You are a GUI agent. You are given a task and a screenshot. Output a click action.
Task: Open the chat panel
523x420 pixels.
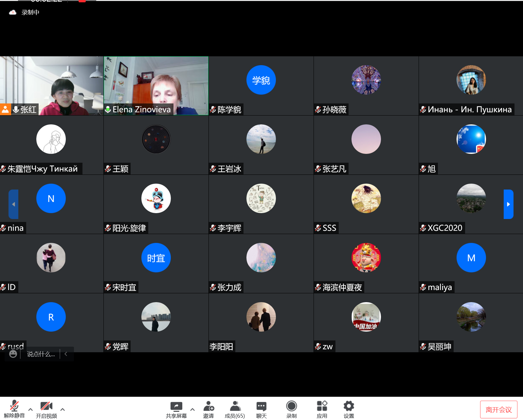pos(261,407)
